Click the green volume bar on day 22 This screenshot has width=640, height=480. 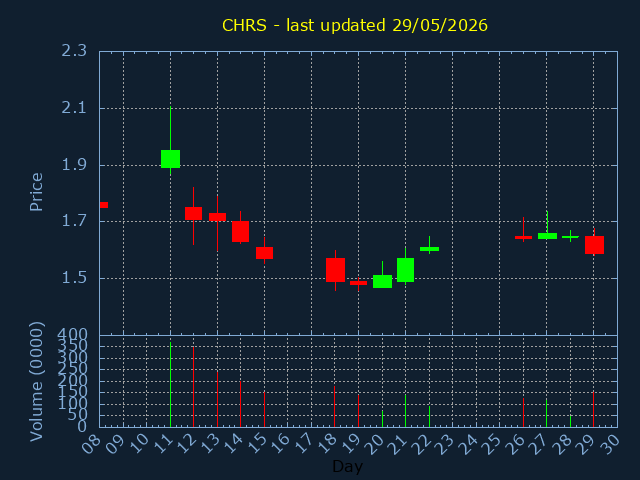[x=429, y=416]
